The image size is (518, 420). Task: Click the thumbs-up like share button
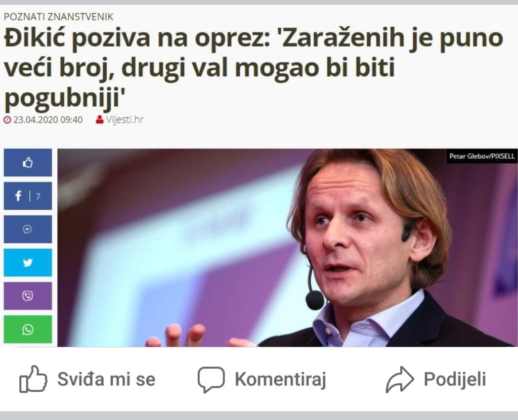tap(28, 162)
